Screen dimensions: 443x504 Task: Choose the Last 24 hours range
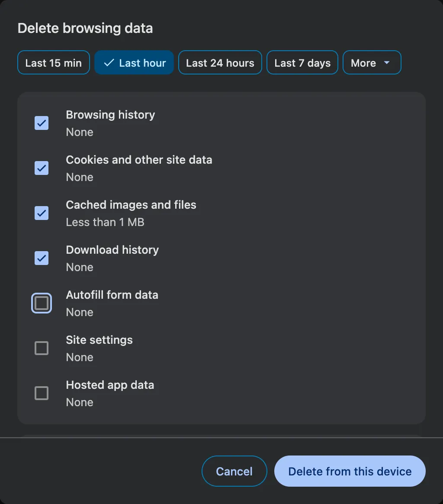(x=220, y=63)
